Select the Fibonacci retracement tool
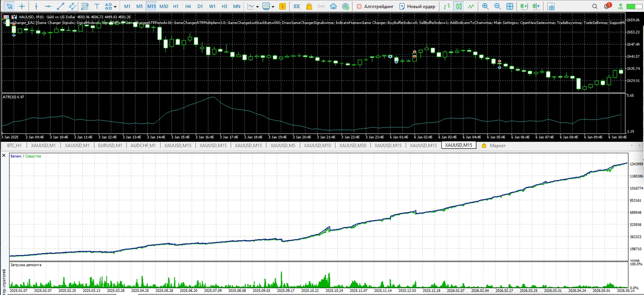Screen dimensions: 644x295 tap(85, 6)
